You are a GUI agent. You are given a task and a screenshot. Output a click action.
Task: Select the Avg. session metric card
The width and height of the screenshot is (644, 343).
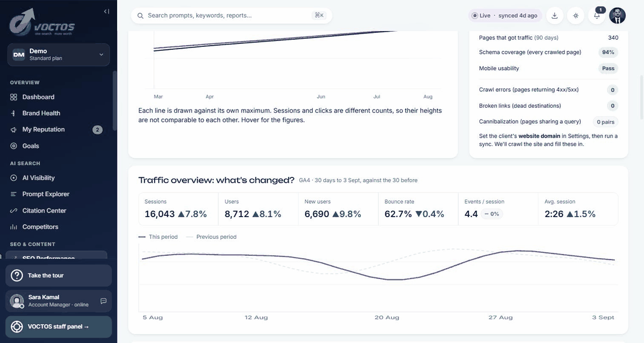pos(578,209)
